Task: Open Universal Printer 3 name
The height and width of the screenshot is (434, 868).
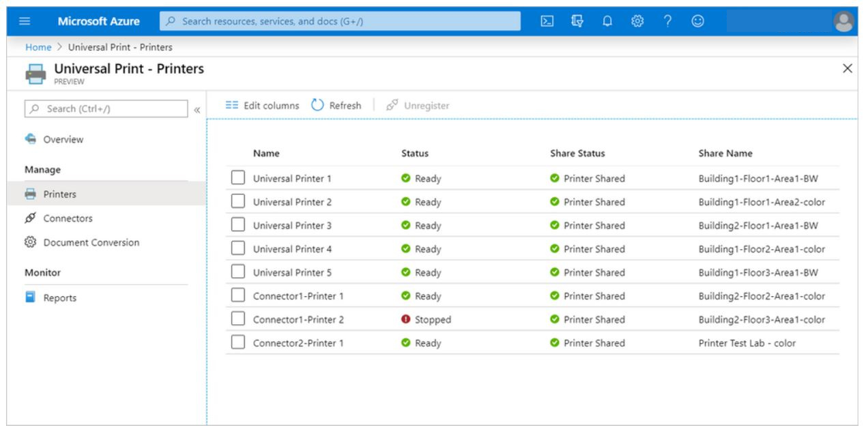Action: click(x=292, y=225)
